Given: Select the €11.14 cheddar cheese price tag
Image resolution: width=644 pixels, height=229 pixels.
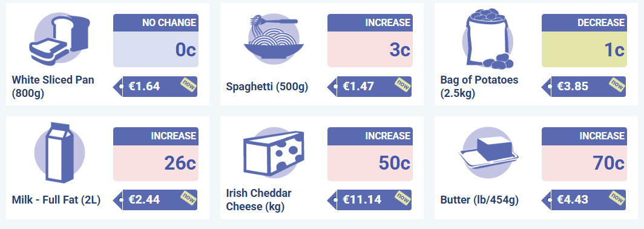Looking at the screenshot, I should [369, 200].
